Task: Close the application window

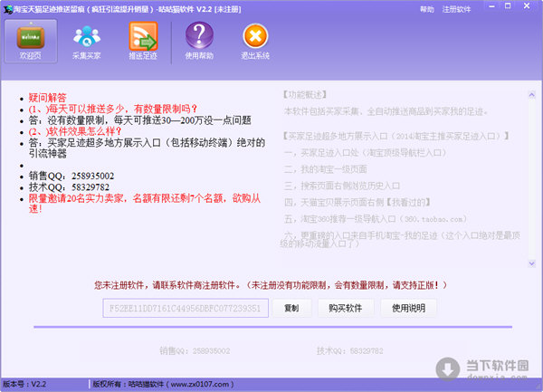Action: click(527, 6)
